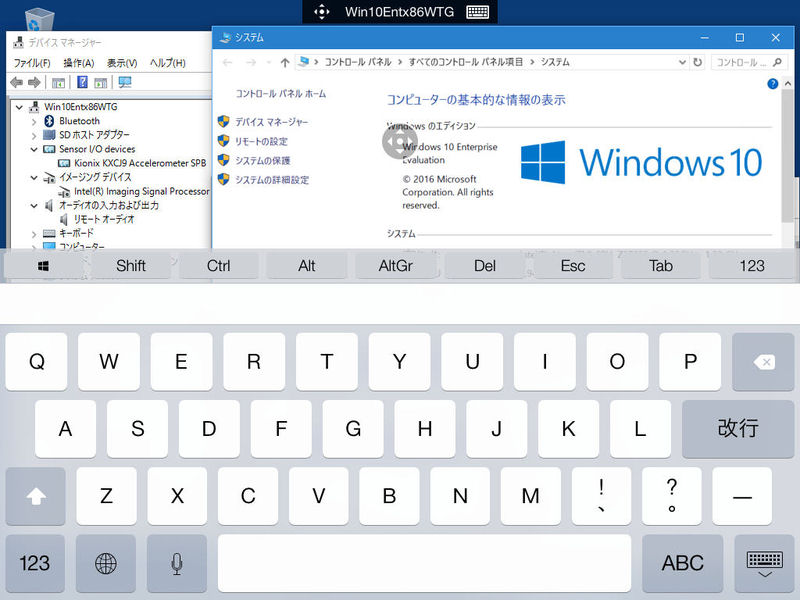Expand the キーボード node
The width and height of the screenshot is (800, 600).
(34, 234)
